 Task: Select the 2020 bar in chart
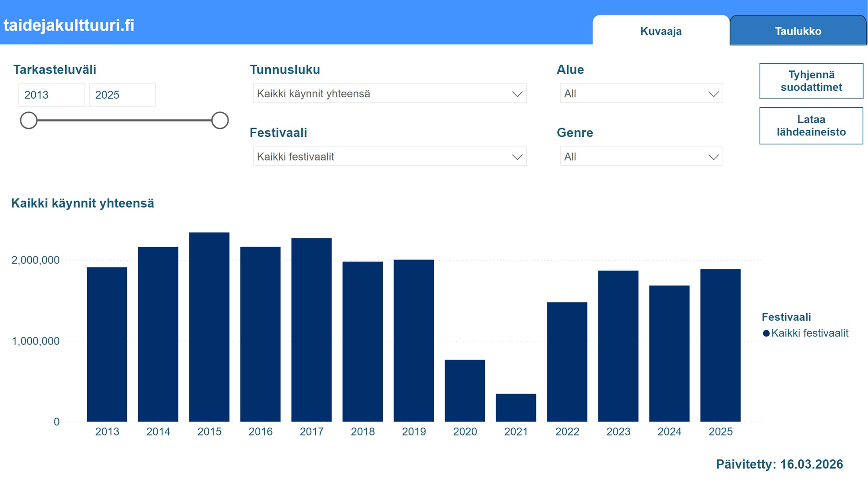click(x=465, y=390)
